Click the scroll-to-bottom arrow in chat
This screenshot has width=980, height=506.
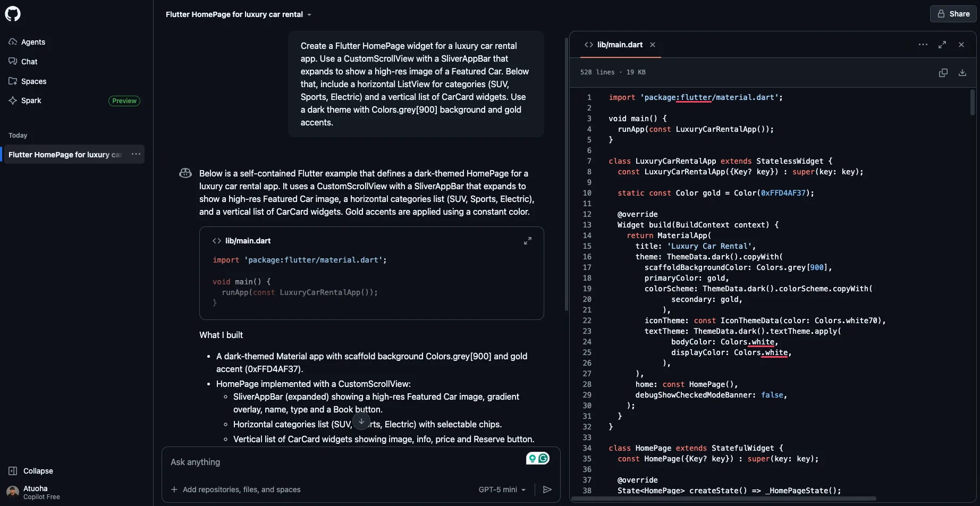(x=361, y=421)
